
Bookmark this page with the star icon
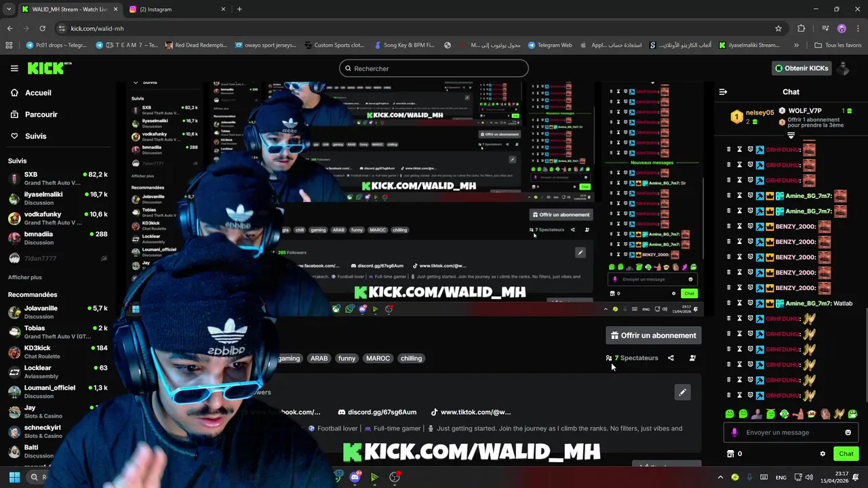(x=778, y=28)
